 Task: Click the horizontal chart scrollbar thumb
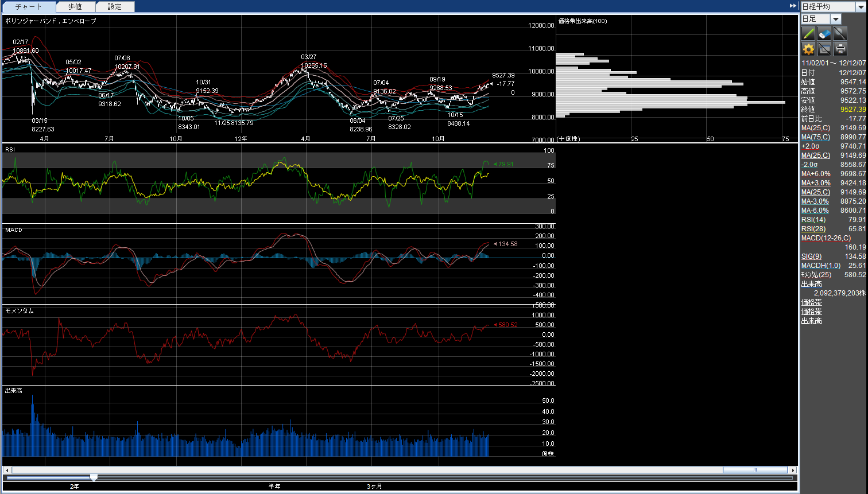pyautogui.click(x=755, y=470)
